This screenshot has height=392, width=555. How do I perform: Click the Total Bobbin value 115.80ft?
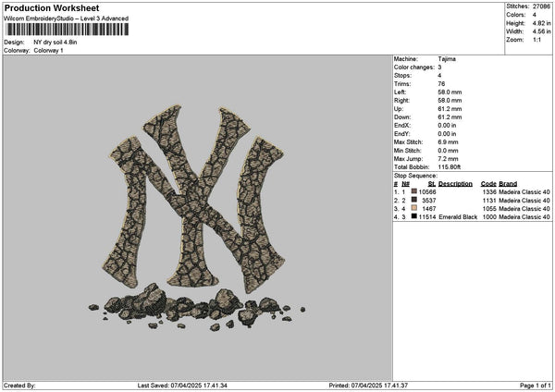coord(450,167)
